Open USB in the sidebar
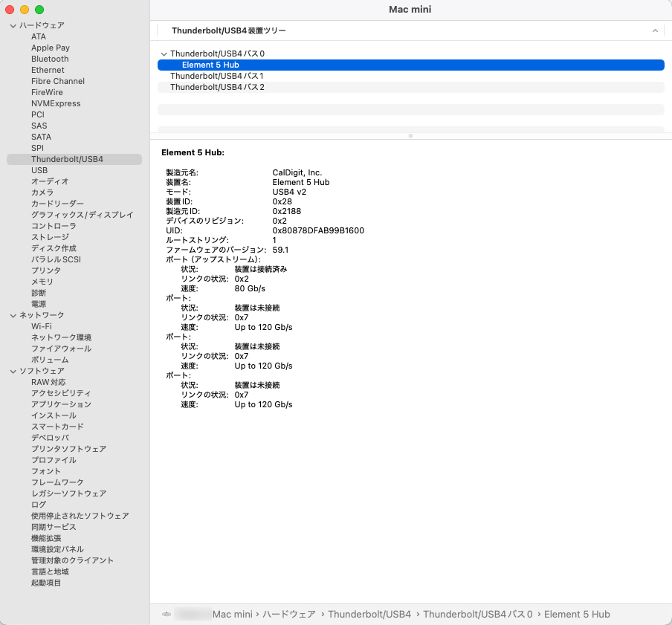The width and height of the screenshot is (672, 625). click(39, 170)
